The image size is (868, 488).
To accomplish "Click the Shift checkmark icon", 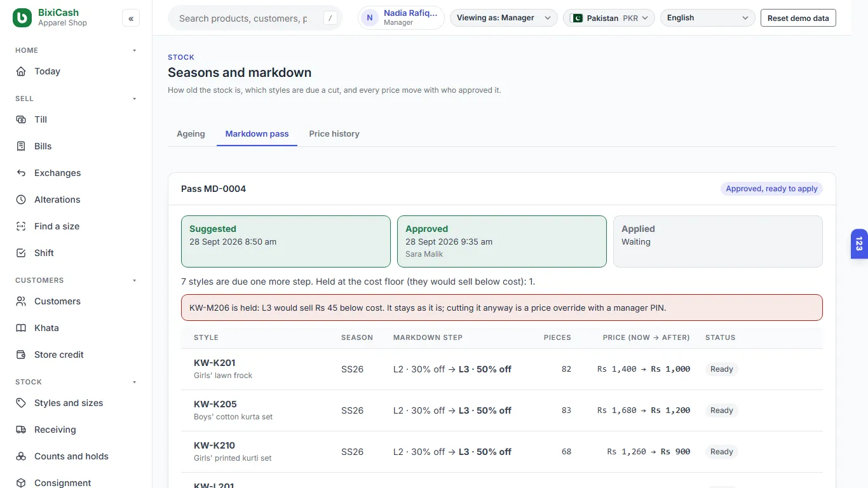I will click(22, 253).
